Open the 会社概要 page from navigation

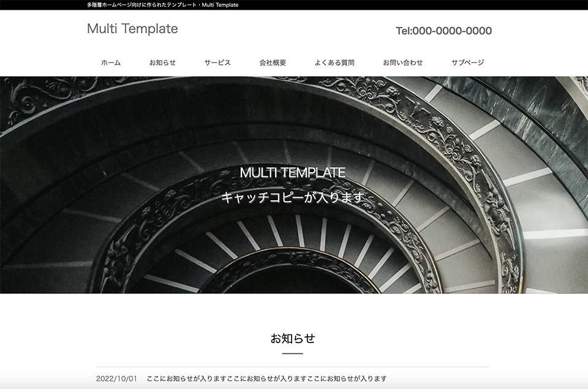pyautogui.click(x=273, y=62)
